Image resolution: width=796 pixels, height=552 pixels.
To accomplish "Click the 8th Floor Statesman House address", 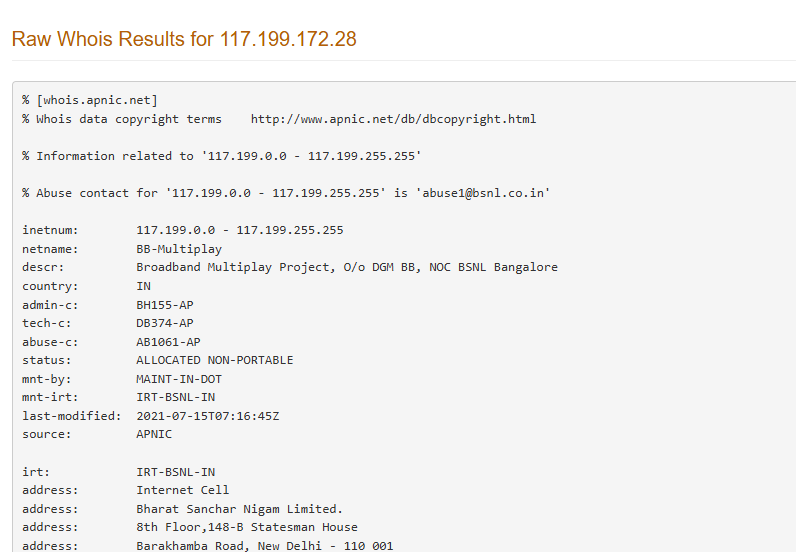I will [x=247, y=527].
